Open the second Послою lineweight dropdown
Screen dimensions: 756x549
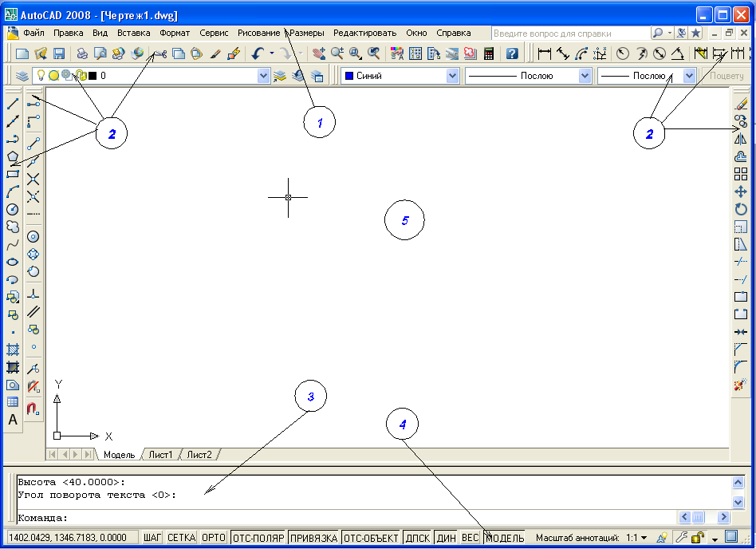tap(690, 76)
